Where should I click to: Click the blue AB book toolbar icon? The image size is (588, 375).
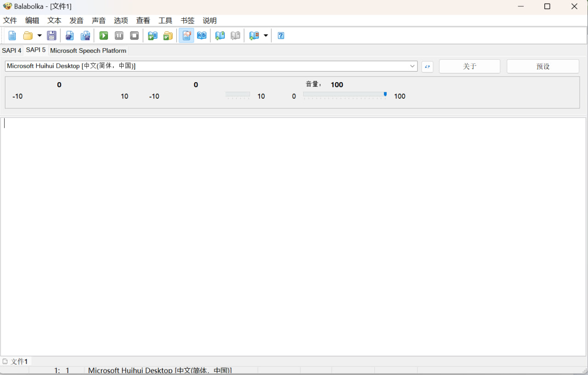(x=202, y=35)
